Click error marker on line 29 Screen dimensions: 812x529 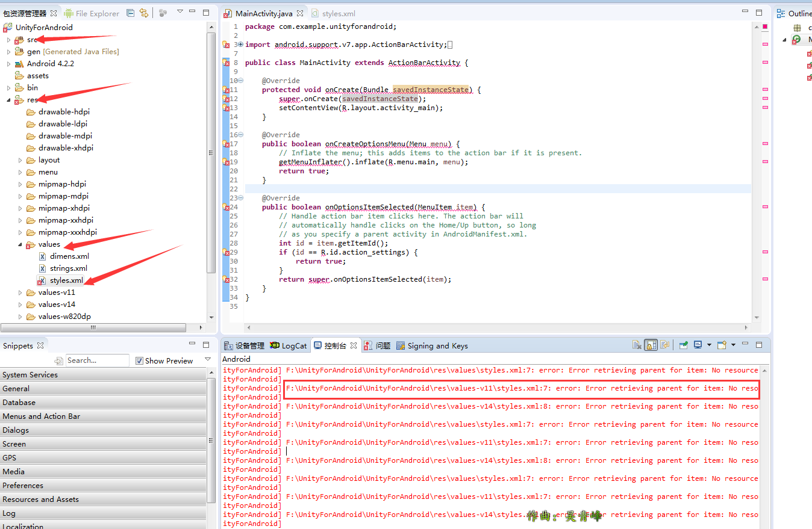coord(226,252)
